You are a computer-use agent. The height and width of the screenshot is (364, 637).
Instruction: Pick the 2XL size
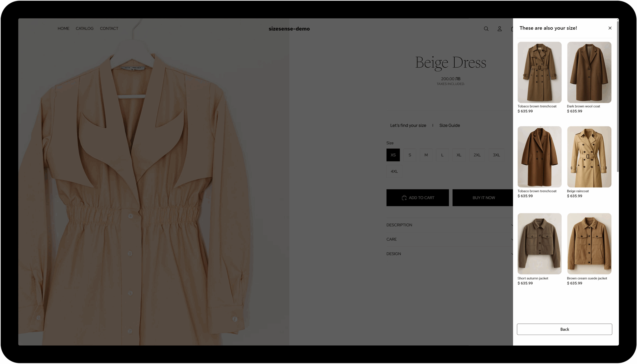(477, 155)
